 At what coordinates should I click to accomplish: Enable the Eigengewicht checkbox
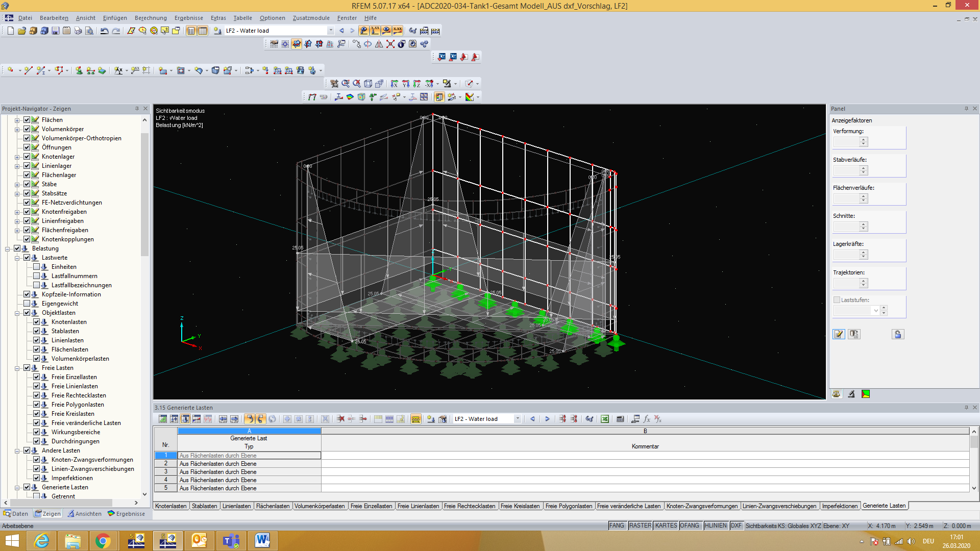coord(27,304)
